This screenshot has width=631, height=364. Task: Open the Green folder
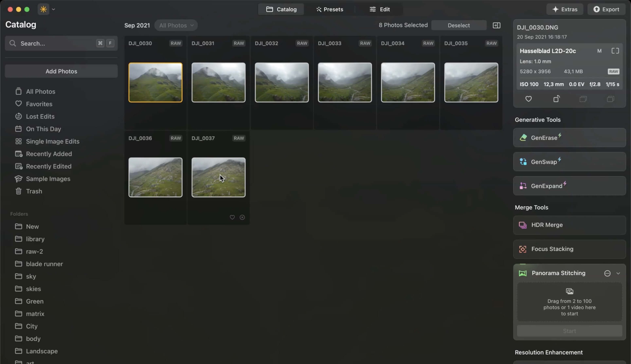pyautogui.click(x=35, y=302)
